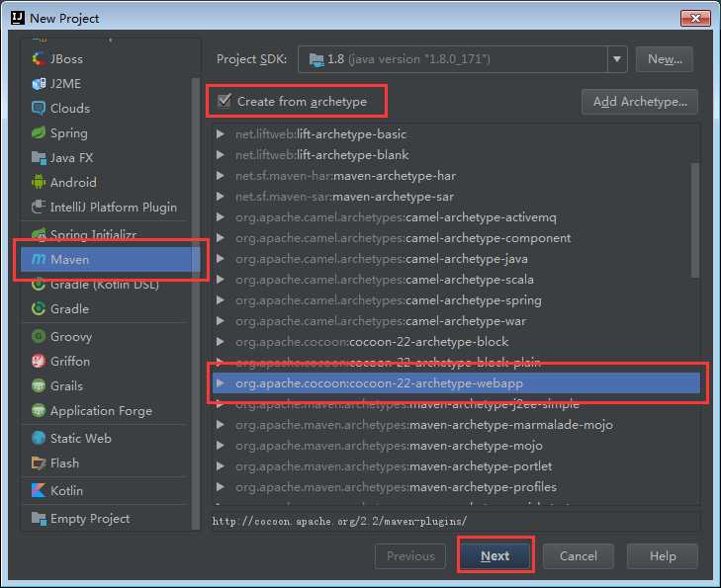Click the SDK folder icon in Project SDK field

click(316, 59)
